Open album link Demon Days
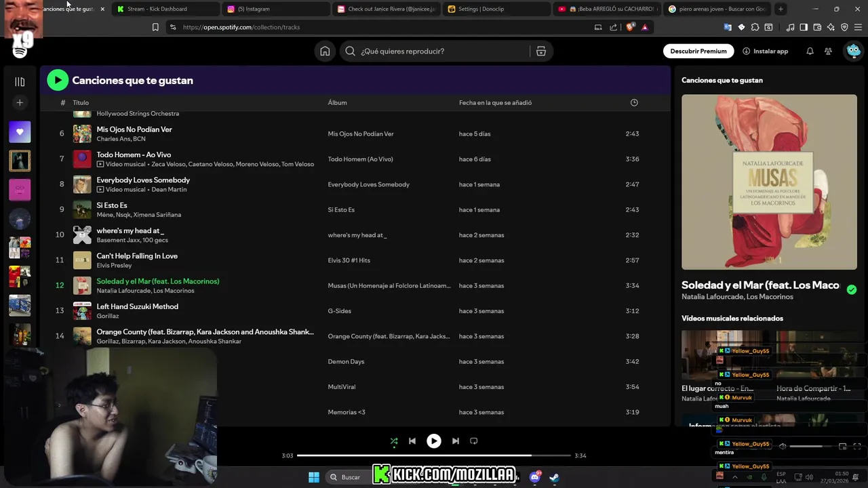The height and width of the screenshot is (488, 868). (x=346, y=361)
